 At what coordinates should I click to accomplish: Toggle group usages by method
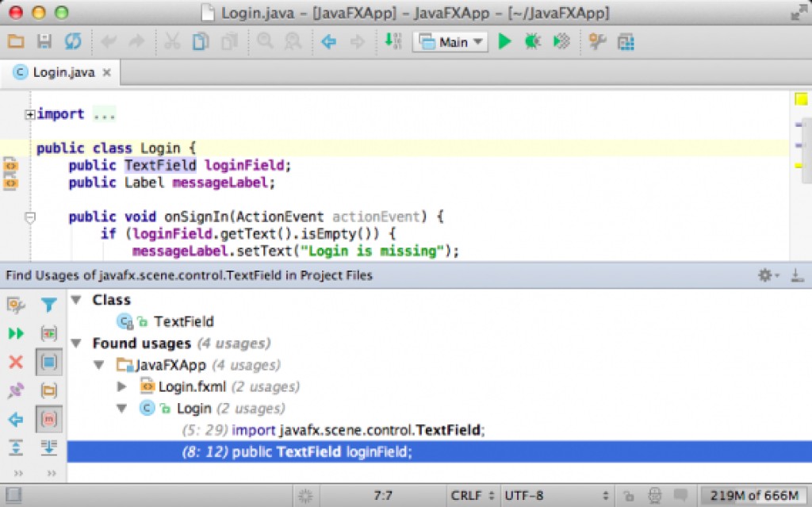point(49,419)
